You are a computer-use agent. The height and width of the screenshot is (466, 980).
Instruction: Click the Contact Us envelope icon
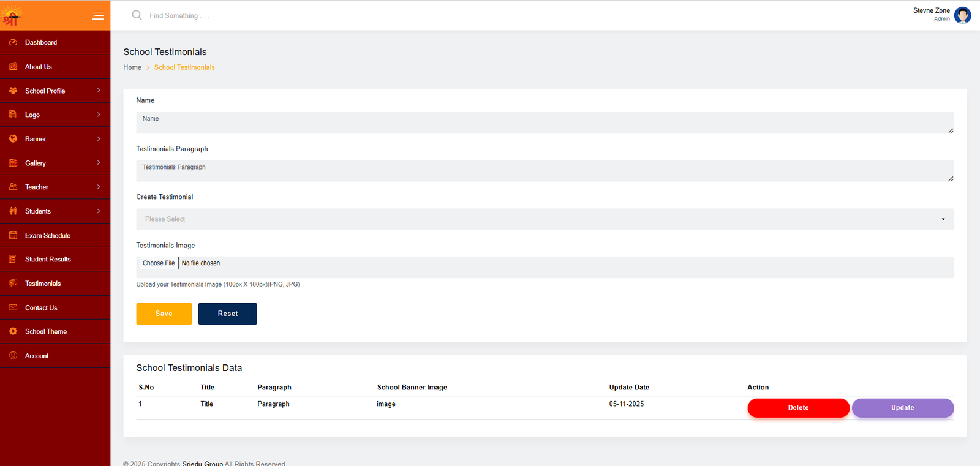[13, 307]
